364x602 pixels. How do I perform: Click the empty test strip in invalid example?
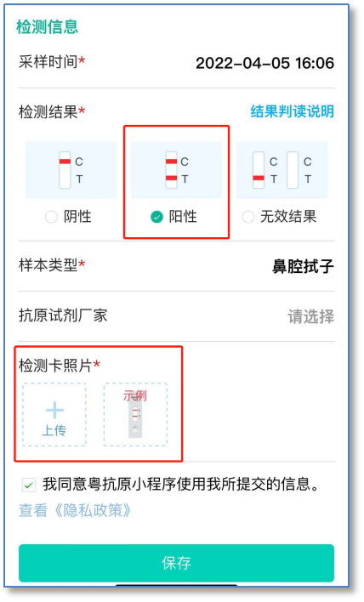[x=293, y=170]
